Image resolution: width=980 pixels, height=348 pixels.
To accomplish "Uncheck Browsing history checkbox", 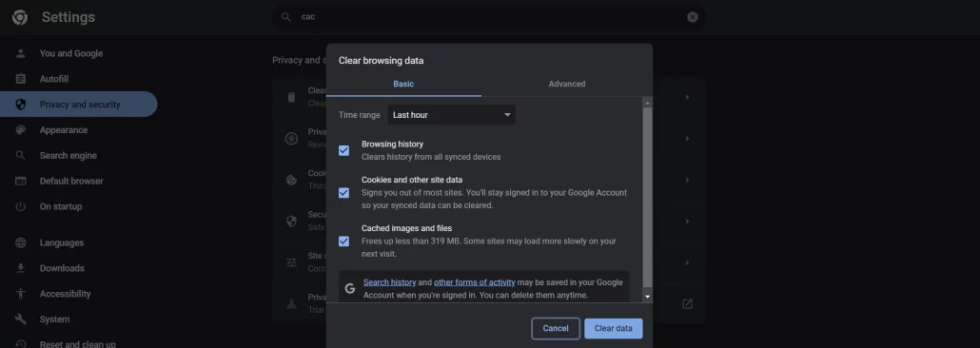I will pyautogui.click(x=343, y=150).
